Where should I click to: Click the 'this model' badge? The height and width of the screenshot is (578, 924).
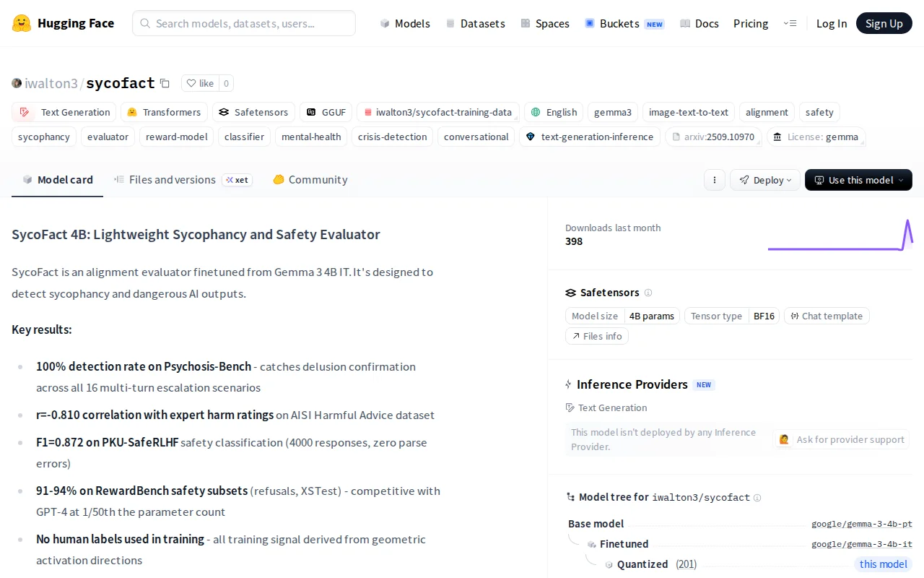883,564
